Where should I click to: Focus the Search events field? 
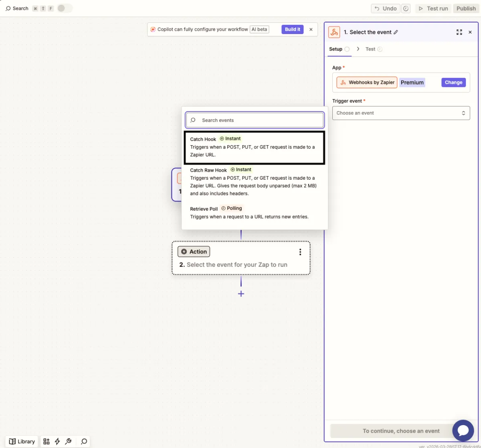point(255,120)
